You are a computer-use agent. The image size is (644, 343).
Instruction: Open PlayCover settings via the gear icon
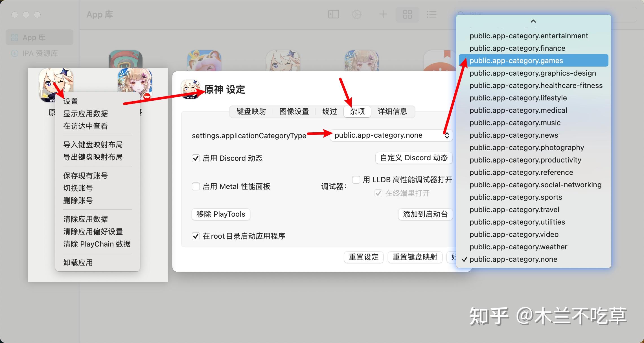pyautogui.click(x=357, y=14)
